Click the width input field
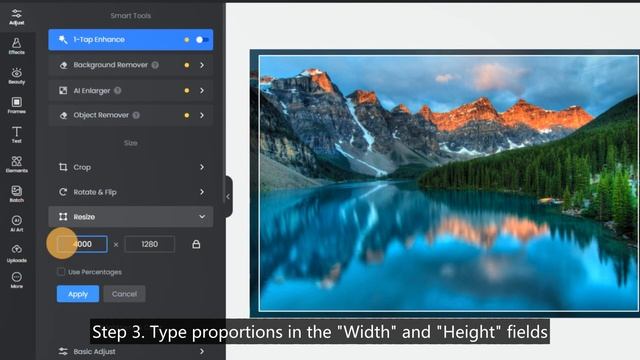640x360 pixels. click(x=82, y=244)
